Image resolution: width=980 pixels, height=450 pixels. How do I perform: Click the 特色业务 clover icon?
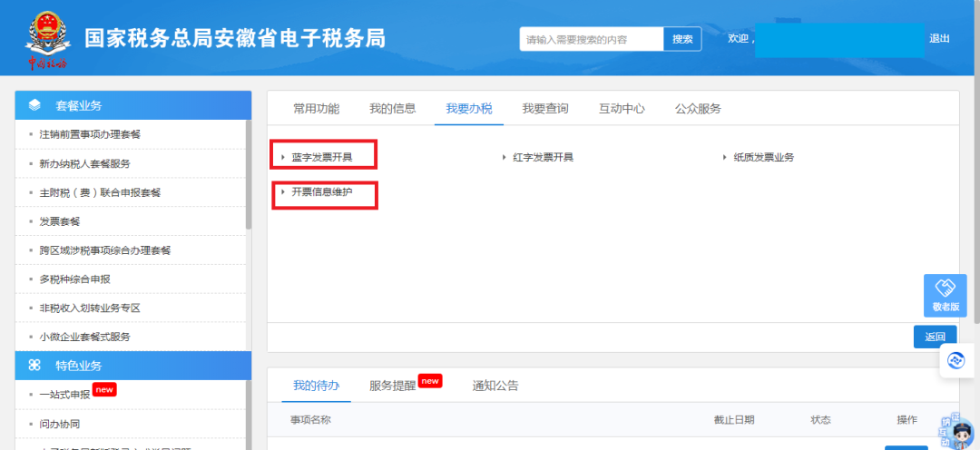pyautogui.click(x=35, y=365)
